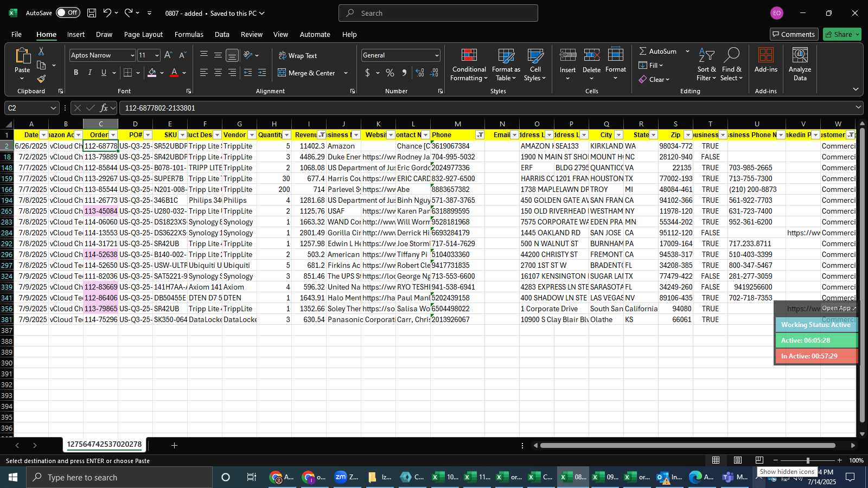Image resolution: width=868 pixels, height=488 pixels.
Task: Switch to Normal view in status bar
Action: (x=716, y=460)
